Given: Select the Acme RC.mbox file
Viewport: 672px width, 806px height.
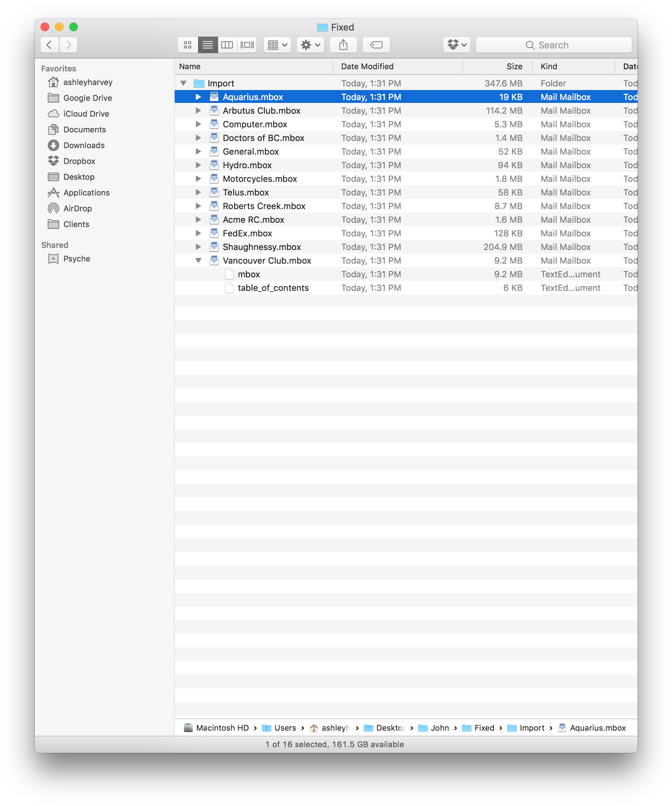Looking at the screenshot, I should click(406, 220).
